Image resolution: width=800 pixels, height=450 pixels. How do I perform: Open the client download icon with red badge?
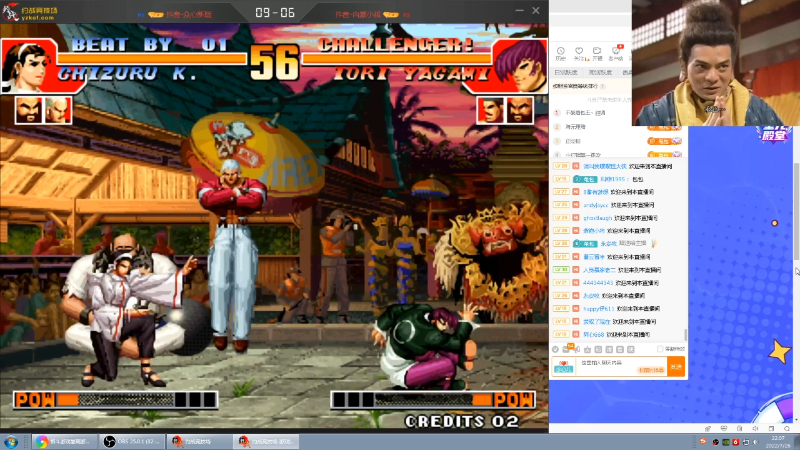[x=616, y=53]
